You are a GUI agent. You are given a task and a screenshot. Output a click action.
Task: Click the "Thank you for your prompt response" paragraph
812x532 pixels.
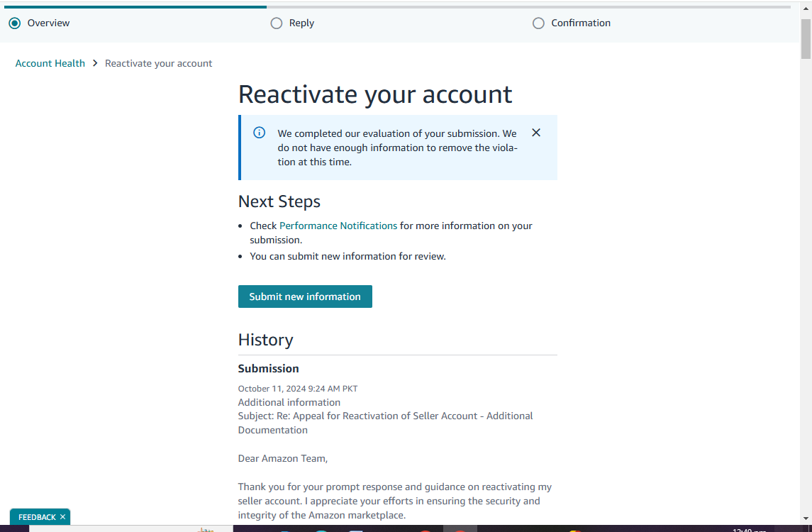pos(394,501)
